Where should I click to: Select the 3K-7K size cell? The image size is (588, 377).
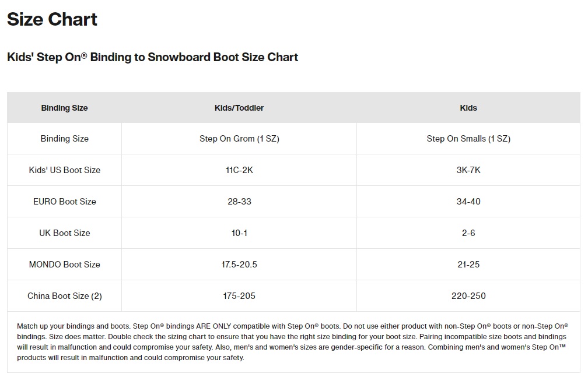click(468, 170)
